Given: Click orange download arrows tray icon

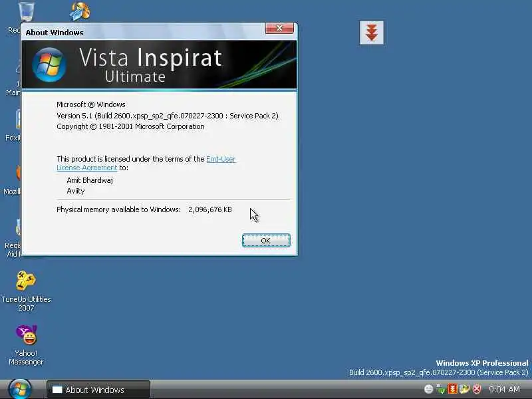Looking at the screenshot, I should [453, 389].
